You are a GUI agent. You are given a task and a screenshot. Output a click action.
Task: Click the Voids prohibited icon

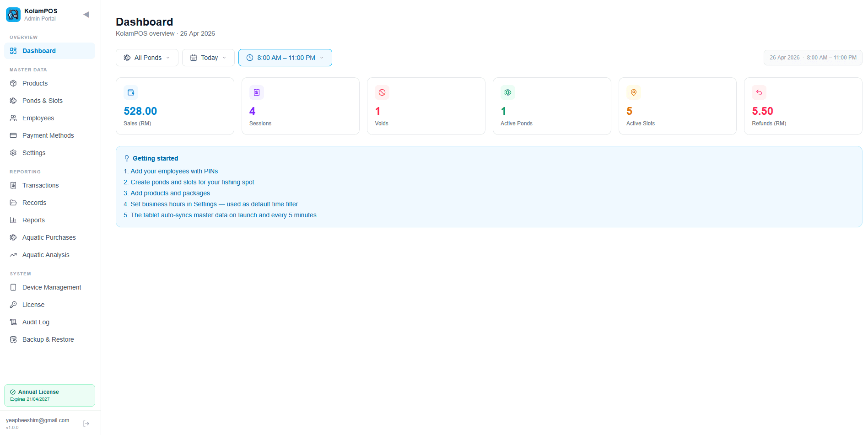(382, 92)
